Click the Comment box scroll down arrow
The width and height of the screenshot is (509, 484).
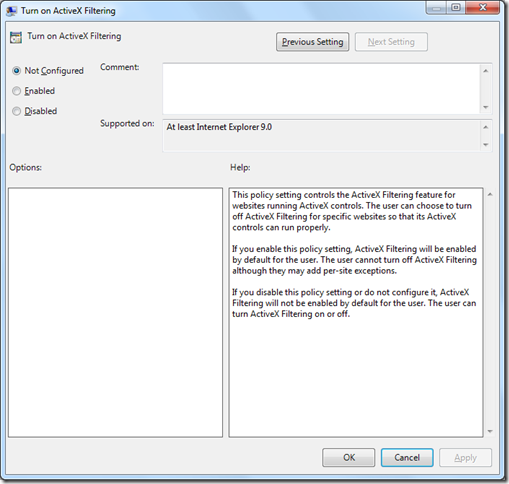point(486,107)
